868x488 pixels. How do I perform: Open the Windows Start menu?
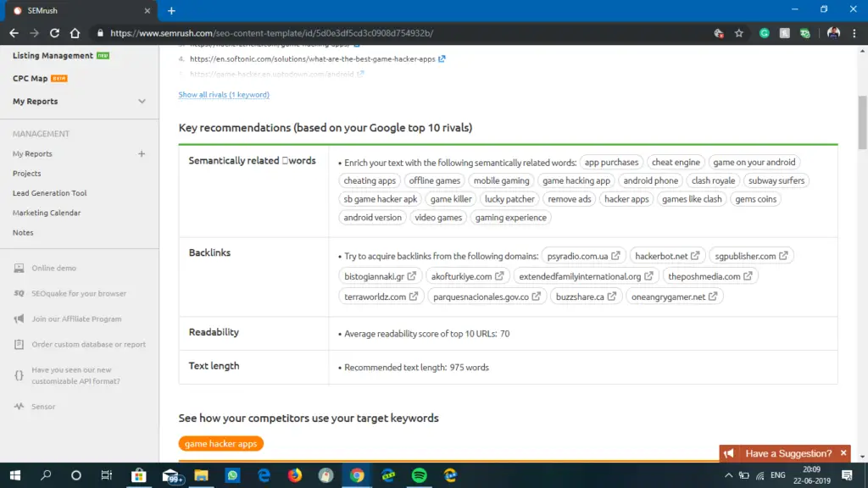[15, 475]
